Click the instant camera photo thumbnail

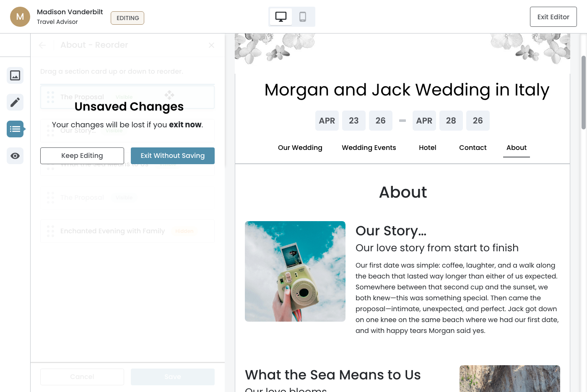pyautogui.click(x=295, y=271)
